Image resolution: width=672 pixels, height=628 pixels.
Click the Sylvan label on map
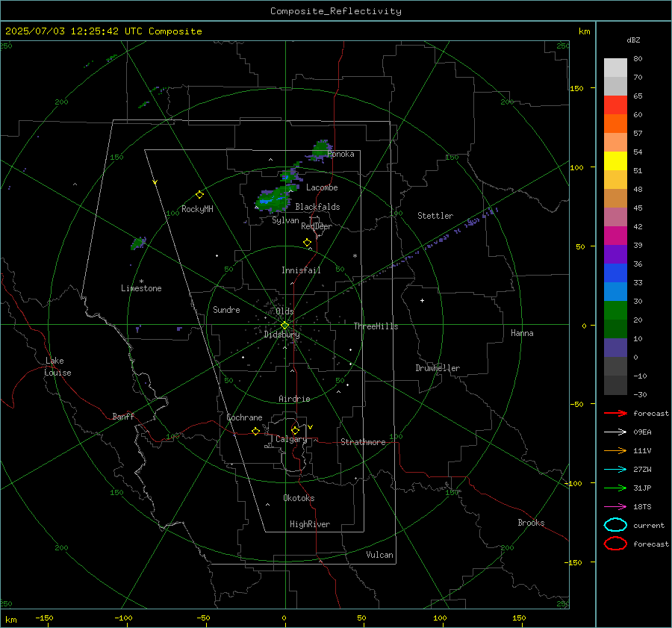coord(285,220)
